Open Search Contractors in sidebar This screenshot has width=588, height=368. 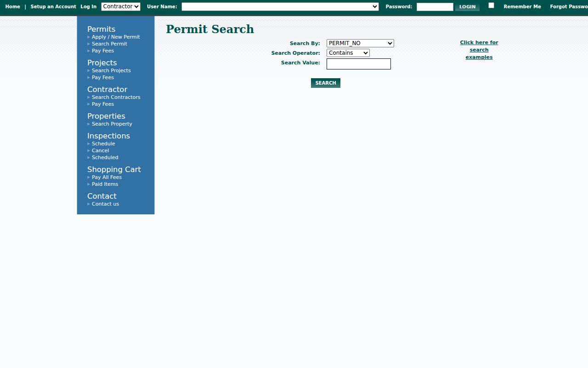pos(116,97)
